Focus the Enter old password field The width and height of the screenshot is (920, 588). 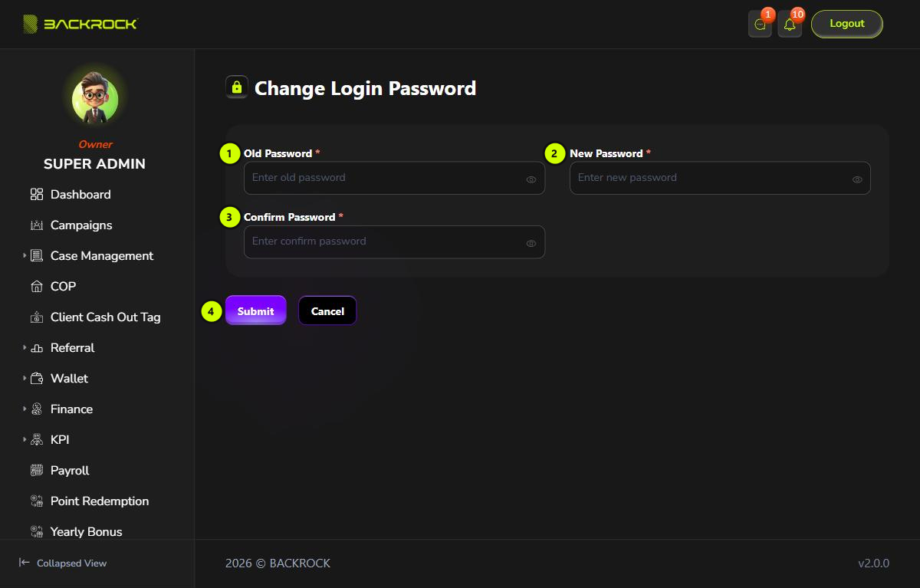(394, 178)
